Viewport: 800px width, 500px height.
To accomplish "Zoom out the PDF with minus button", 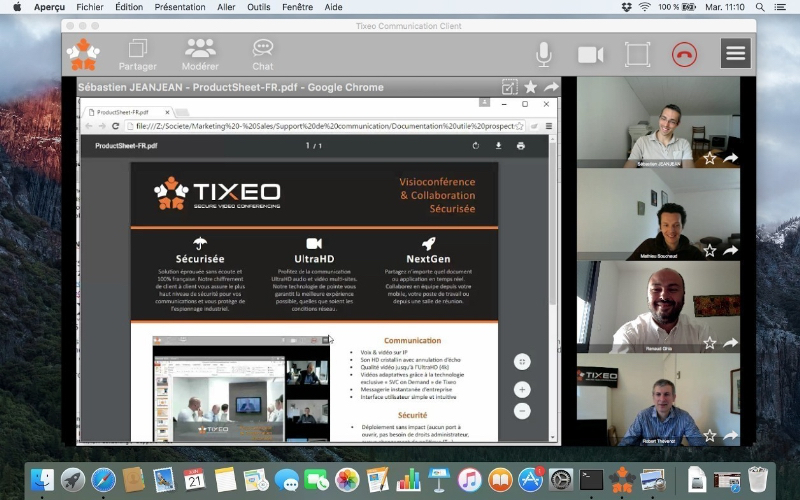I will click(x=522, y=411).
